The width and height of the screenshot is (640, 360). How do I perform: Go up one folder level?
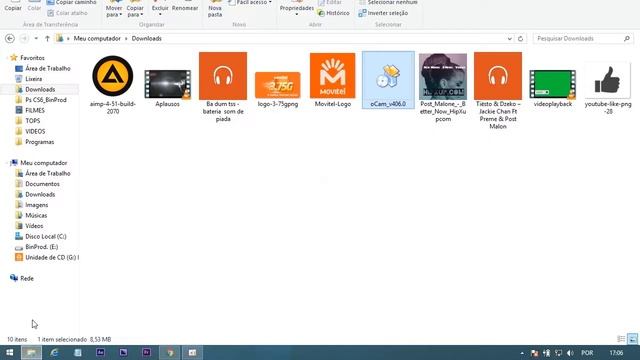coord(47,38)
